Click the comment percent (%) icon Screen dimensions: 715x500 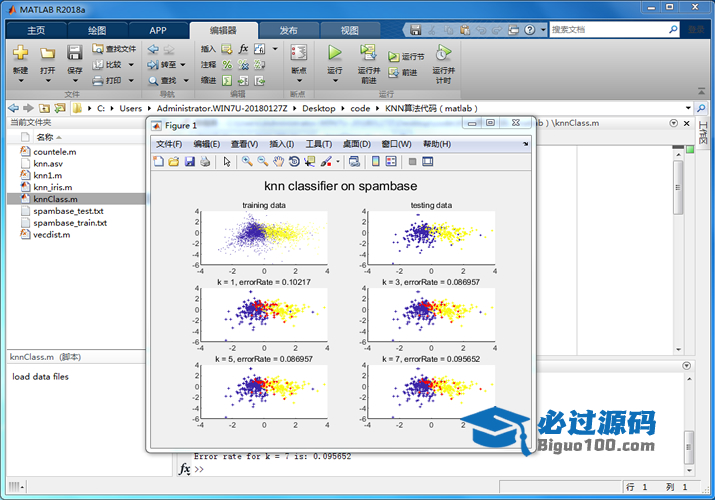[227, 65]
